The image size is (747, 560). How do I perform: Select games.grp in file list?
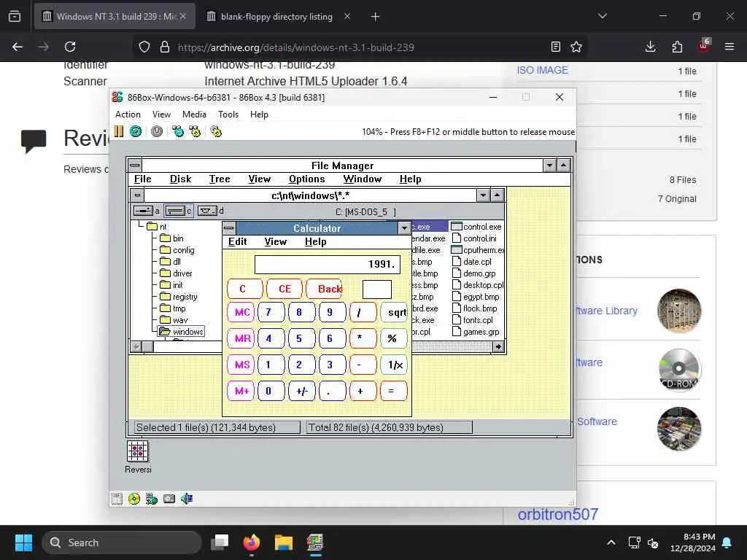[x=476, y=332]
